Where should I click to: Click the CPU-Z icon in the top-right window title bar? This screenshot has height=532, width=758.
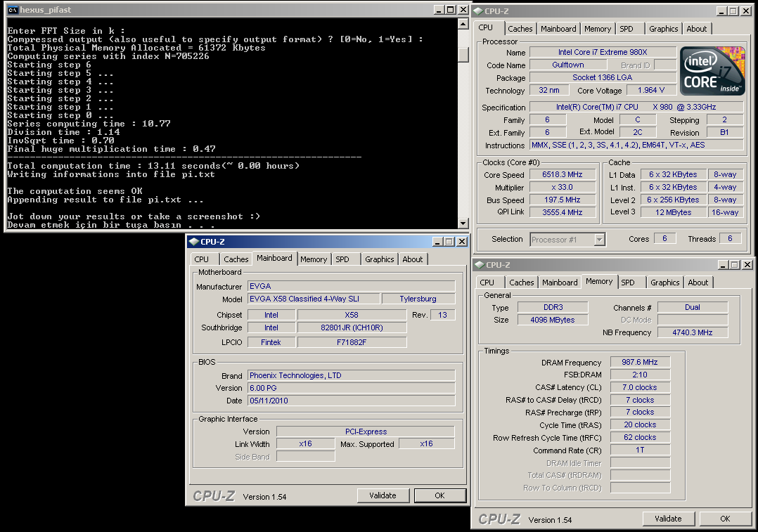[x=478, y=11]
